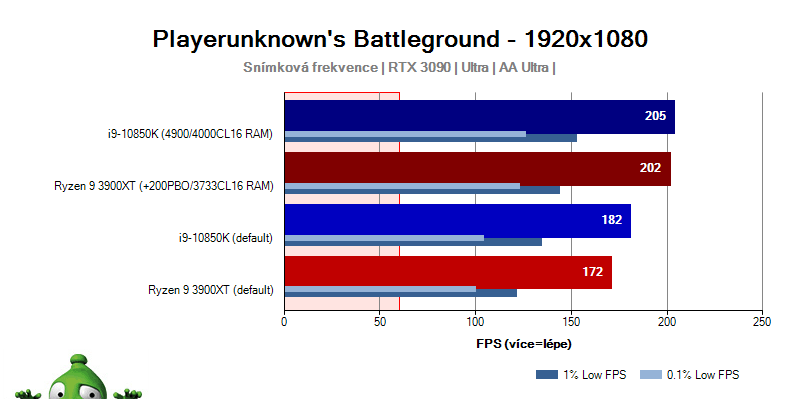
Task: Click the 1% Low FPS legend text
Action: pyautogui.click(x=593, y=375)
